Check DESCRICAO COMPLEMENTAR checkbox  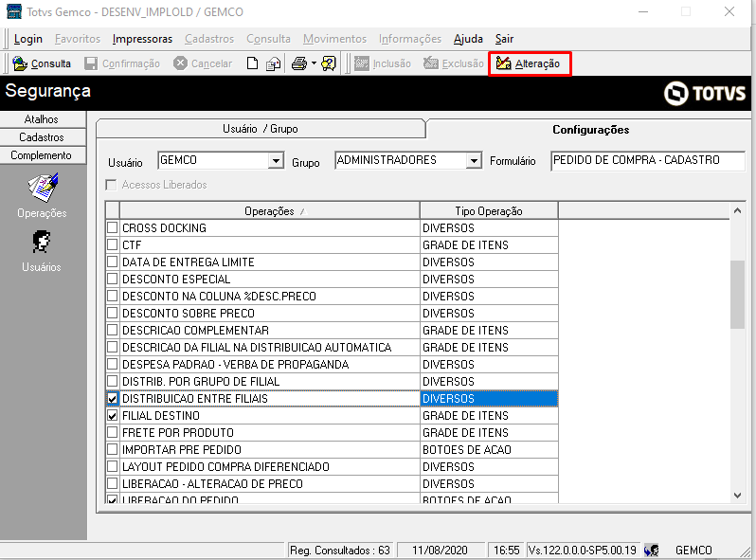(113, 331)
